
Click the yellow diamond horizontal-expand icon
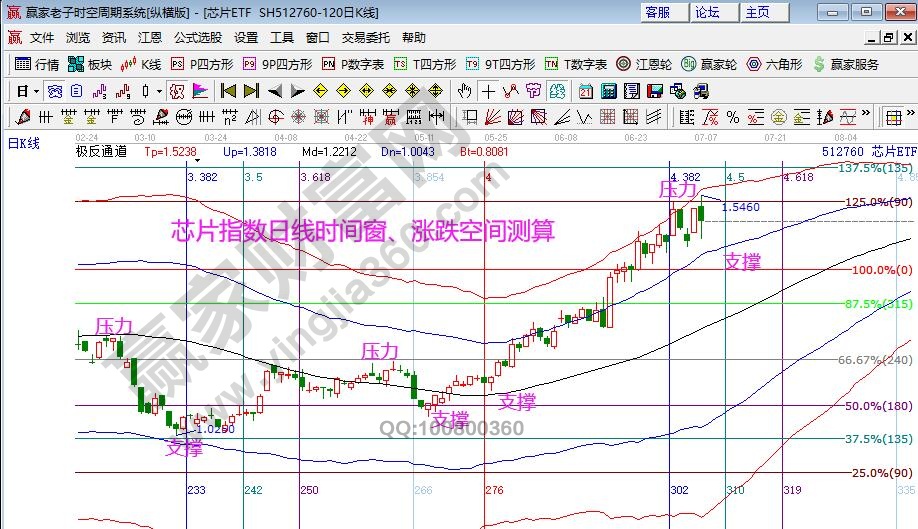(366, 91)
